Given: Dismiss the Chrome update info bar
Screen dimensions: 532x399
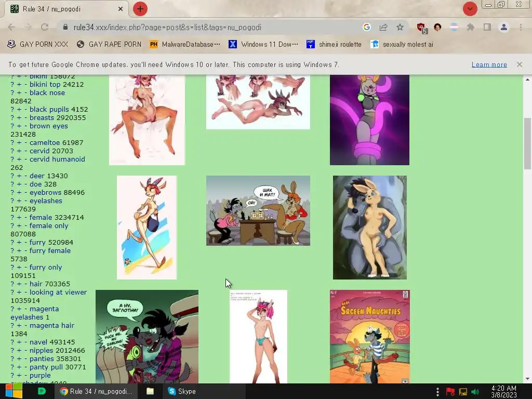Looking at the screenshot, I should click(520, 64).
